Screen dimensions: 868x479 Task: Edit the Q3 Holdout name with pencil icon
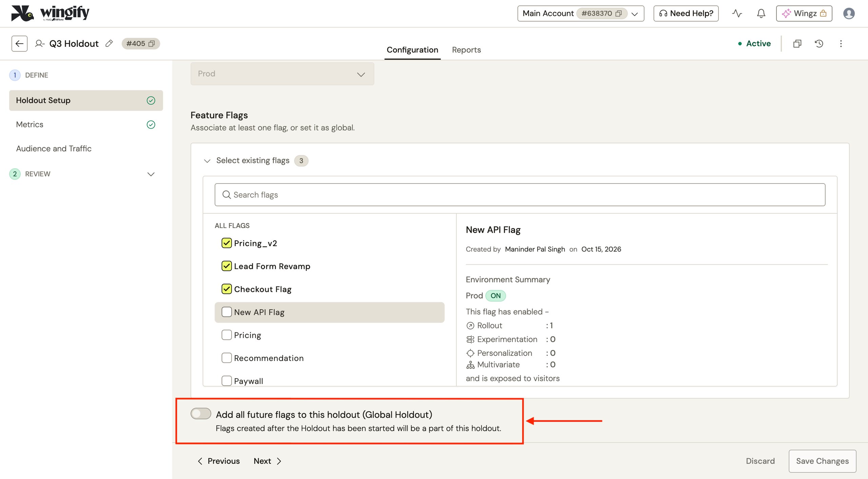point(109,43)
